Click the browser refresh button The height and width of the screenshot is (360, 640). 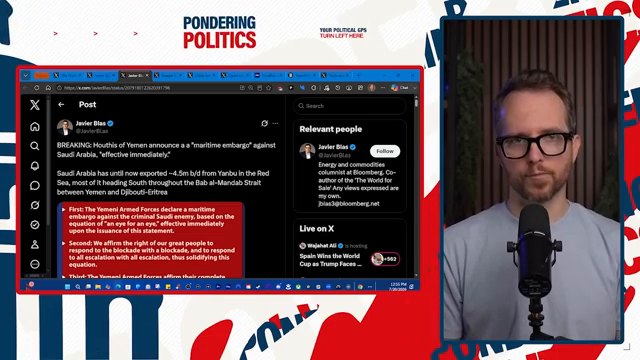[37, 88]
